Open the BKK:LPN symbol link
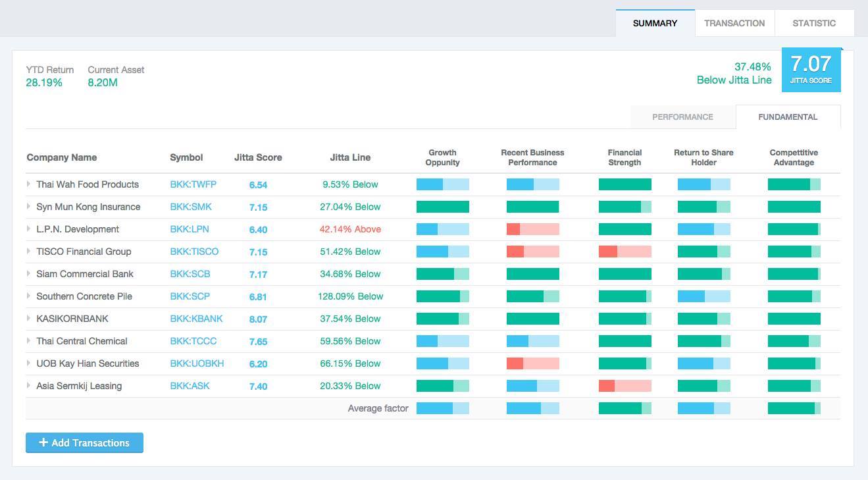The height and width of the screenshot is (480, 868). [x=190, y=229]
